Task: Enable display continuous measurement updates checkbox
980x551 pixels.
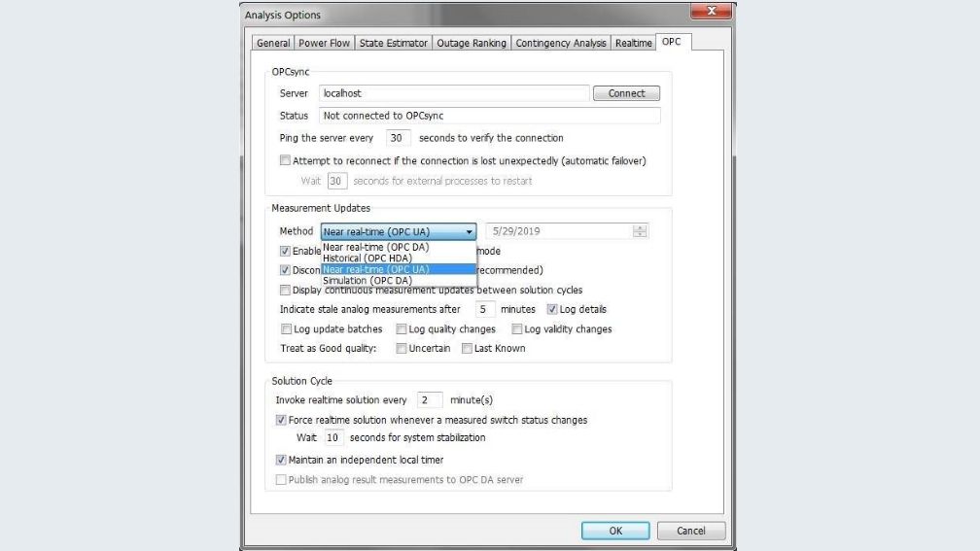Action: (x=285, y=290)
